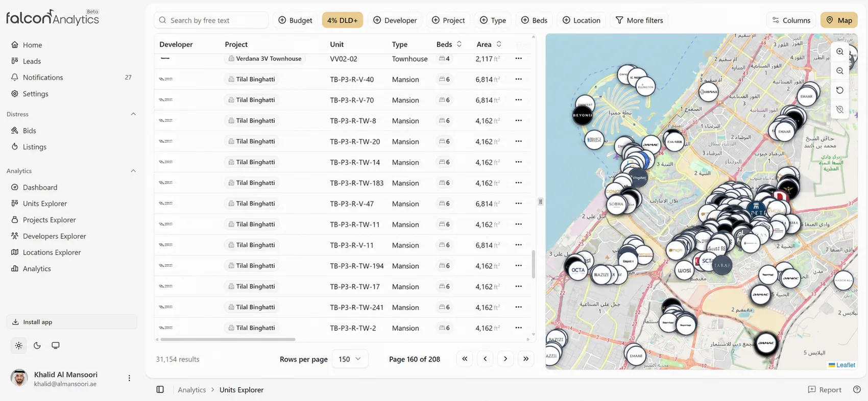Open the Beds filter
The width and height of the screenshot is (868, 401).
coord(534,20)
